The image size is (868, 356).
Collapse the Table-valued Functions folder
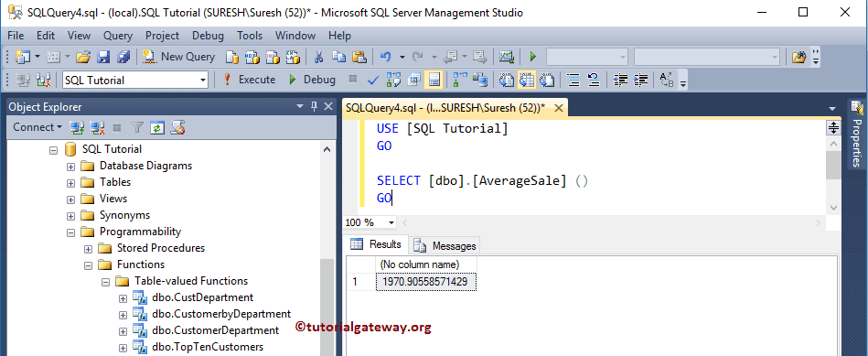pyautogui.click(x=105, y=282)
